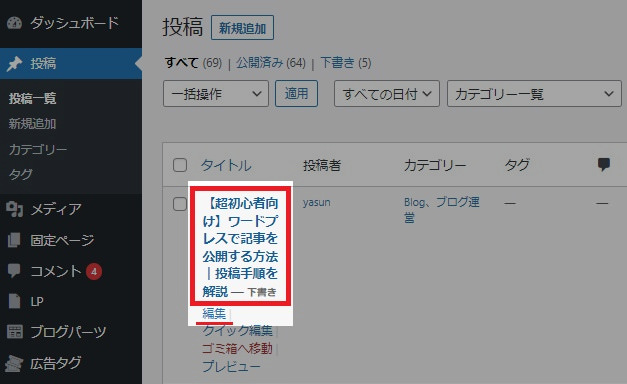This screenshot has height=384, width=627.
Task: Expand the 一括操作 bulk actions dropdown
Action: click(216, 94)
